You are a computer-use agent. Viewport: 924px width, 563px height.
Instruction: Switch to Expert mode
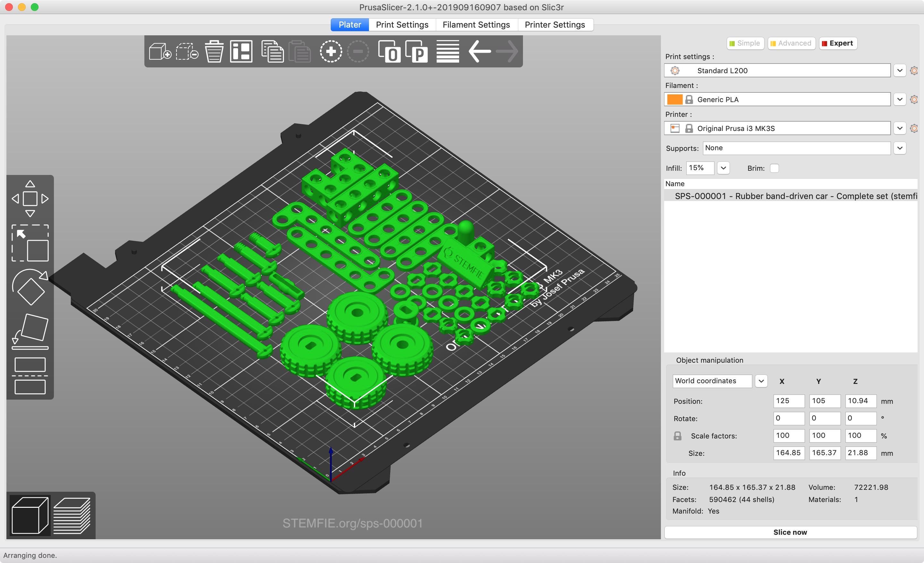838,43
